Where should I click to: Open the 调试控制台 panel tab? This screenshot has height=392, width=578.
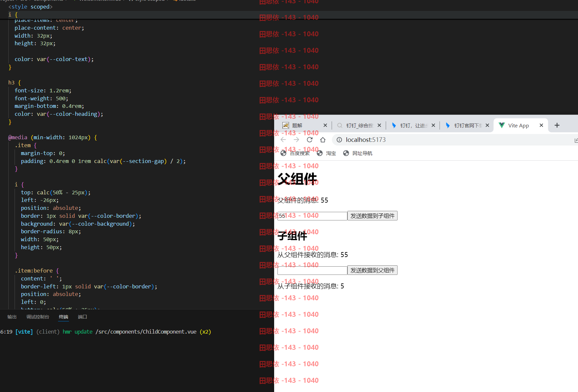point(38,317)
